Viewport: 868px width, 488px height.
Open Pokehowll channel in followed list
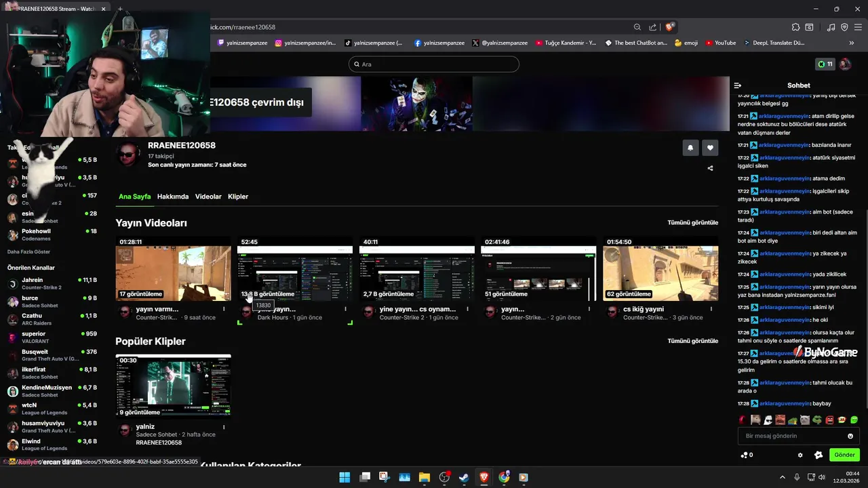click(x=52, y=235)
